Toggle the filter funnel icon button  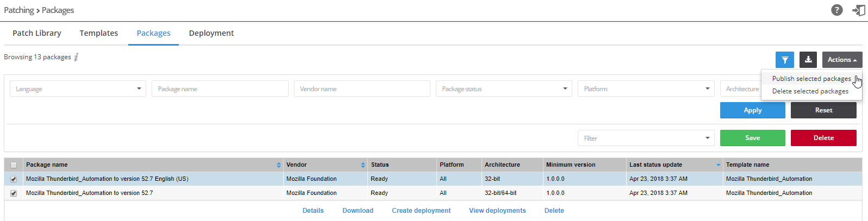[784, 60]
